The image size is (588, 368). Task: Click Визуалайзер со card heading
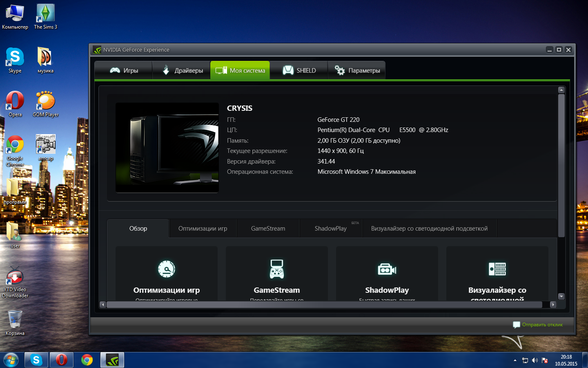click(497, 290)
